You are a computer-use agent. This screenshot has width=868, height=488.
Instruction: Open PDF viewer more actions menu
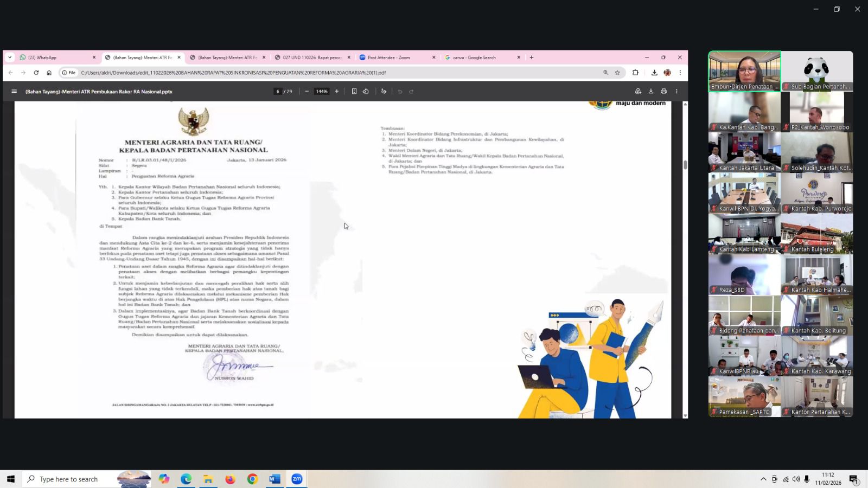tap(676, 92)
